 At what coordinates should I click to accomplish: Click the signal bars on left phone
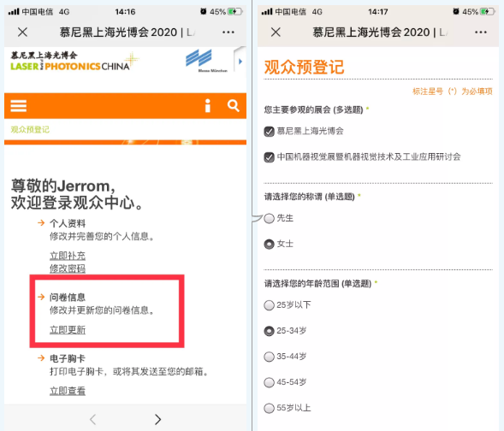(x=14, y=12)
